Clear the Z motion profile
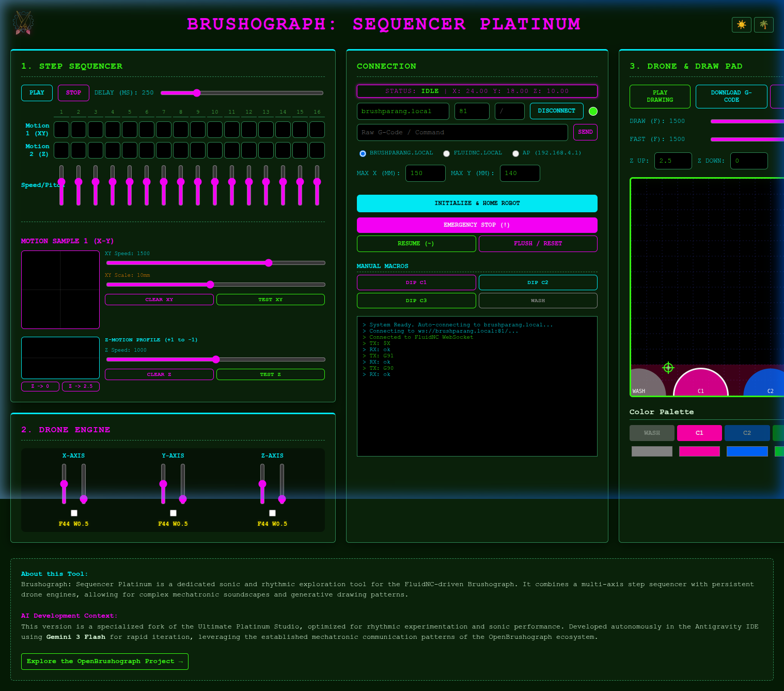 click(159, 374)
